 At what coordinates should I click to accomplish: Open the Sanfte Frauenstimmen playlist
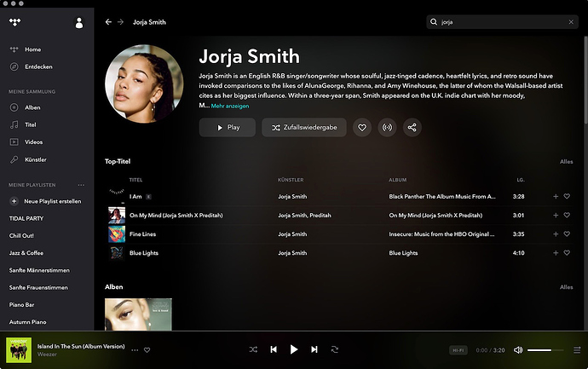[38, 288]
